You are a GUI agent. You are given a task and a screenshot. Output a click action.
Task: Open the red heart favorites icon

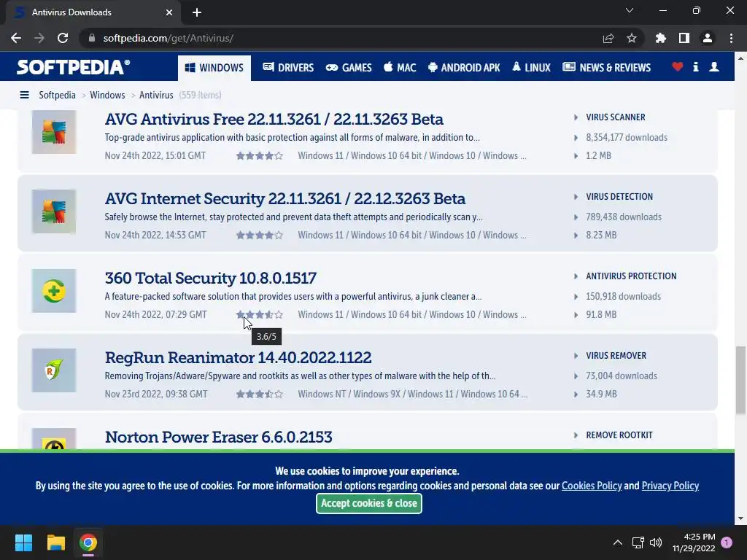coord(677,67)
